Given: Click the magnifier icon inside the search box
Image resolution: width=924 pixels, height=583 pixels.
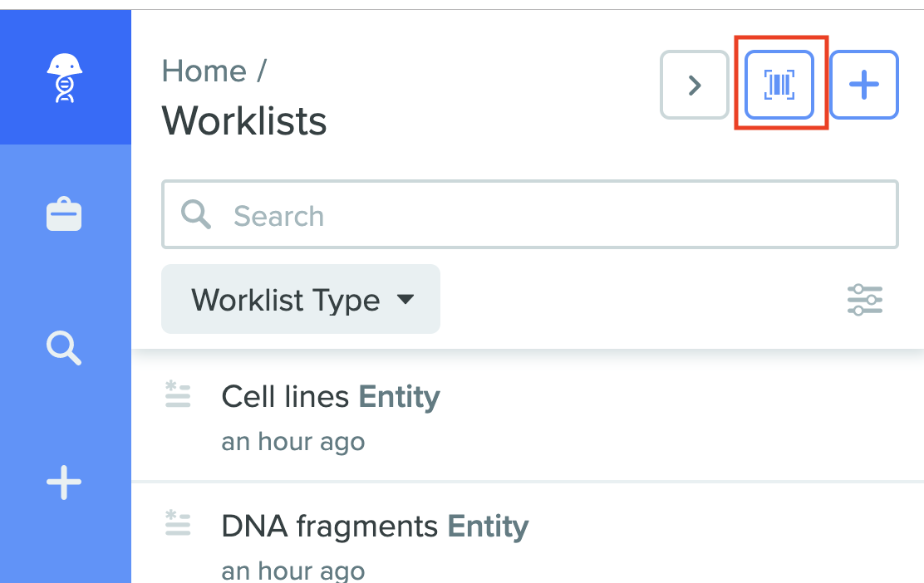Looking at the screenshot, I should tap(195, 213).
